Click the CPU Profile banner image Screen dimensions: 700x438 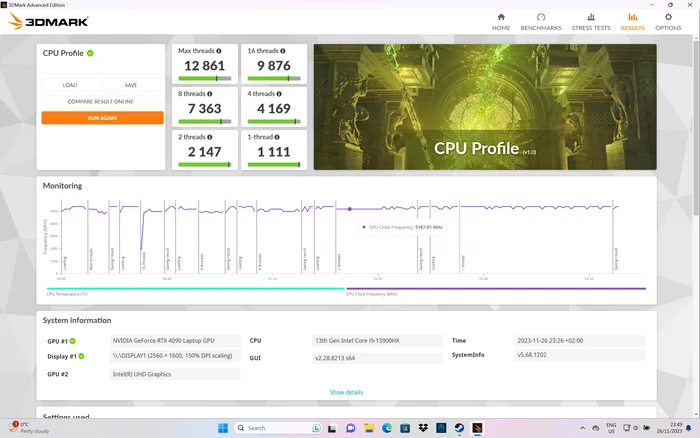pos(485,107)
